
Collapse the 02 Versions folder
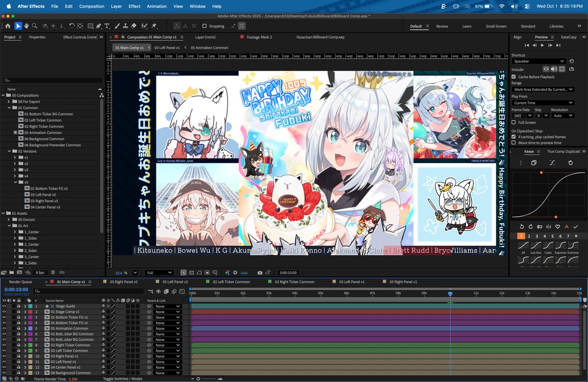[x=9, y=151]
